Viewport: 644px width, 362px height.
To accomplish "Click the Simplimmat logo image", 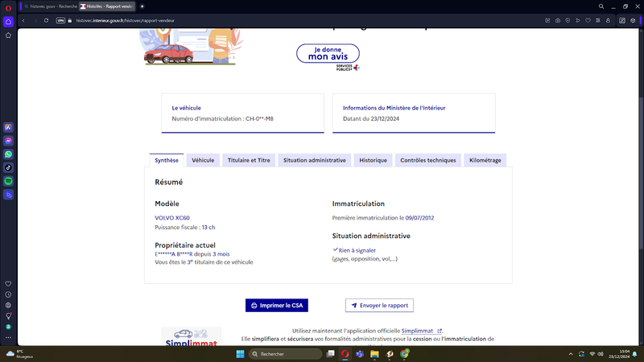I will [192, 336].
